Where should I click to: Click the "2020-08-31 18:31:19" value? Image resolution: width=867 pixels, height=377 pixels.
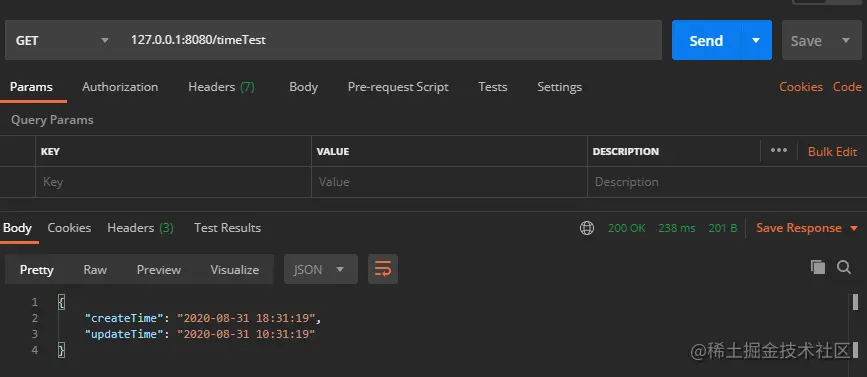point(246,318)
